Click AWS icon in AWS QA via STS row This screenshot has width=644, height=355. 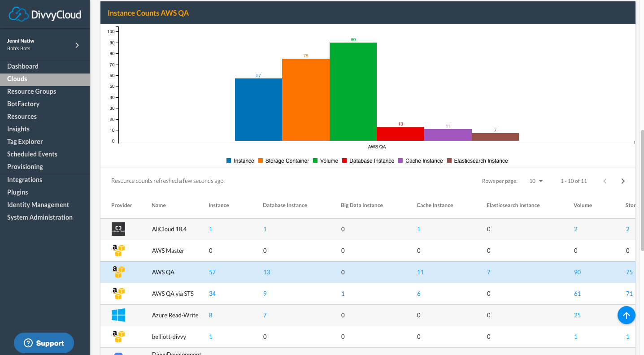point(118,294)
